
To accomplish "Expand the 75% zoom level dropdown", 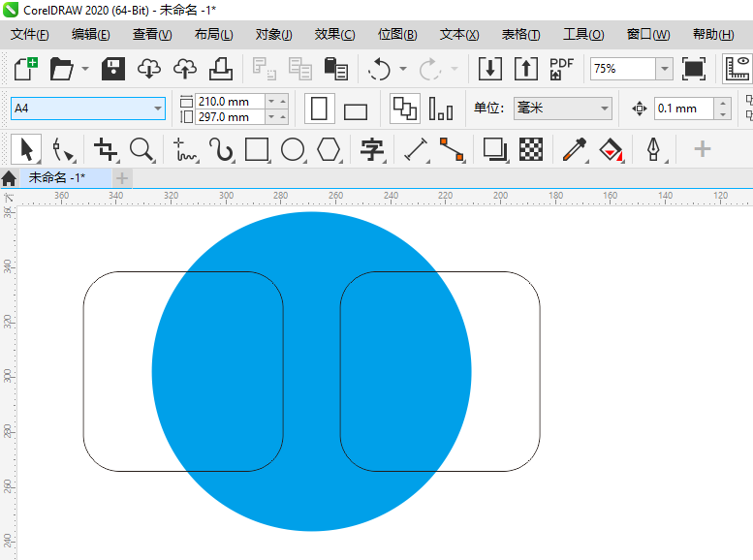I will [664, 69].
